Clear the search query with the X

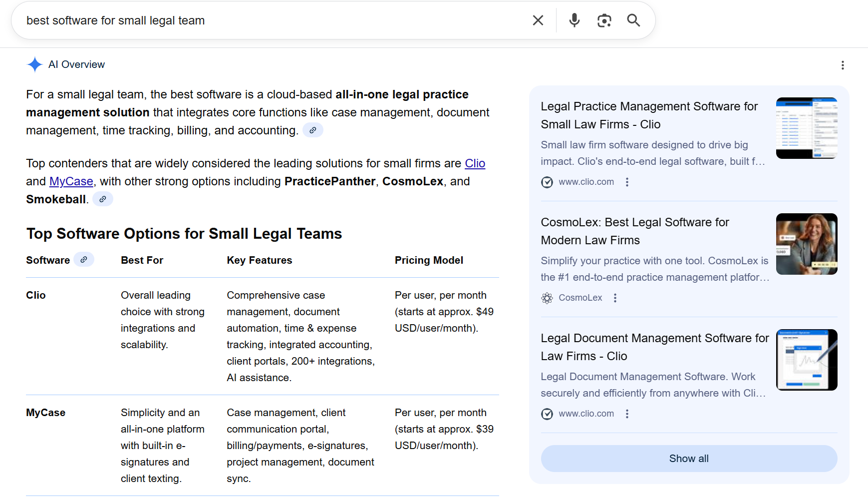(x=538, y=20)
